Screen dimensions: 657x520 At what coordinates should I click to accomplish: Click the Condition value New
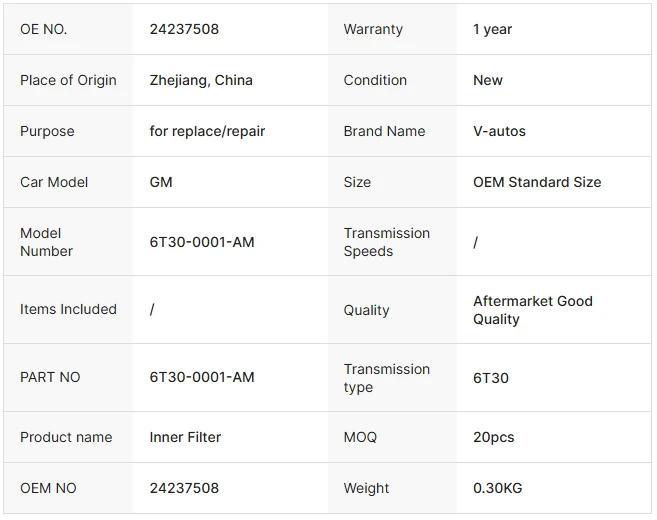pyautogui.click(x=488, y=80)
